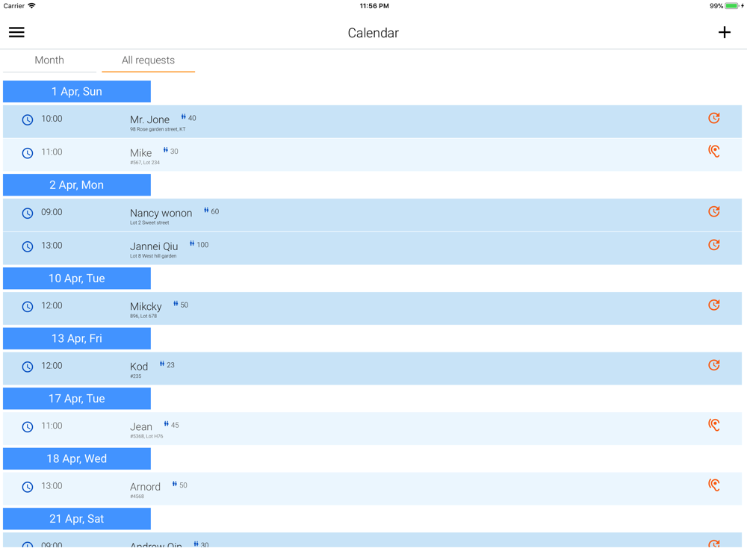This screenshot has width=747, height=560.
Task: Click the status icon for Mikcky
Action: (x=713, y=305)
